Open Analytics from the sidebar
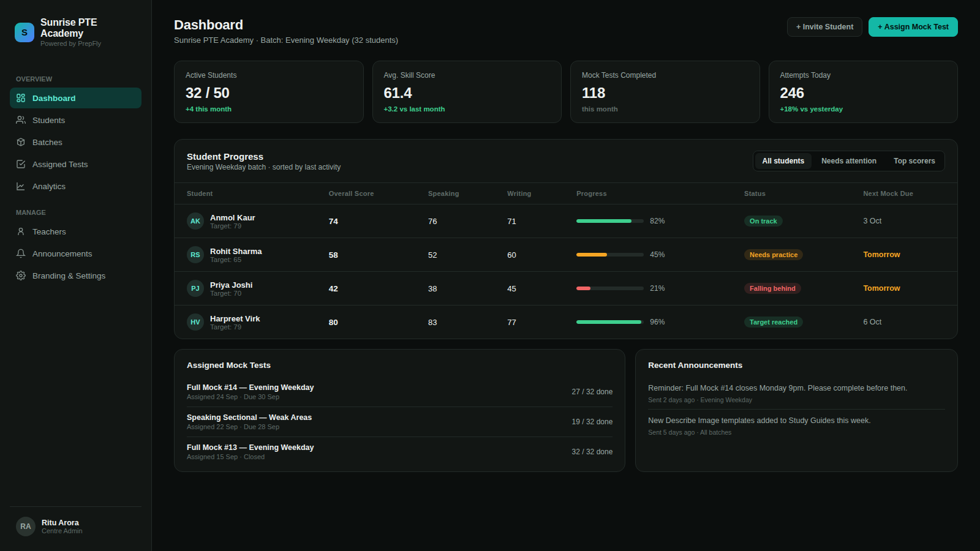 point(75,186)
